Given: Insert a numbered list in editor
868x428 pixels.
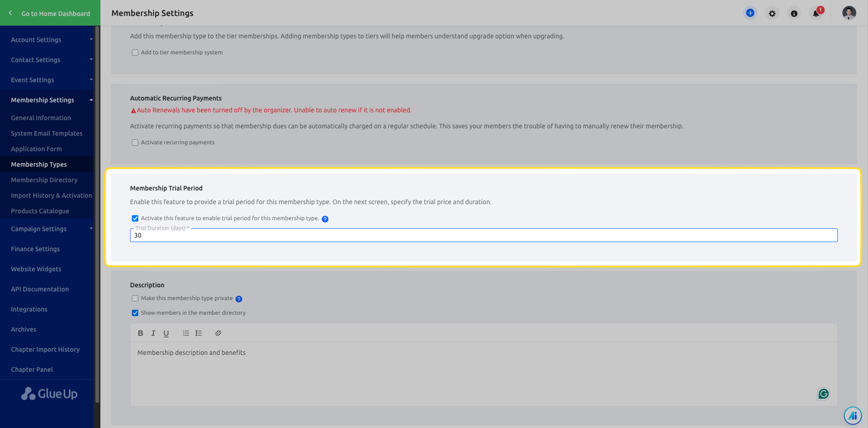Looking at the screenshot, I should coord(186,333).
